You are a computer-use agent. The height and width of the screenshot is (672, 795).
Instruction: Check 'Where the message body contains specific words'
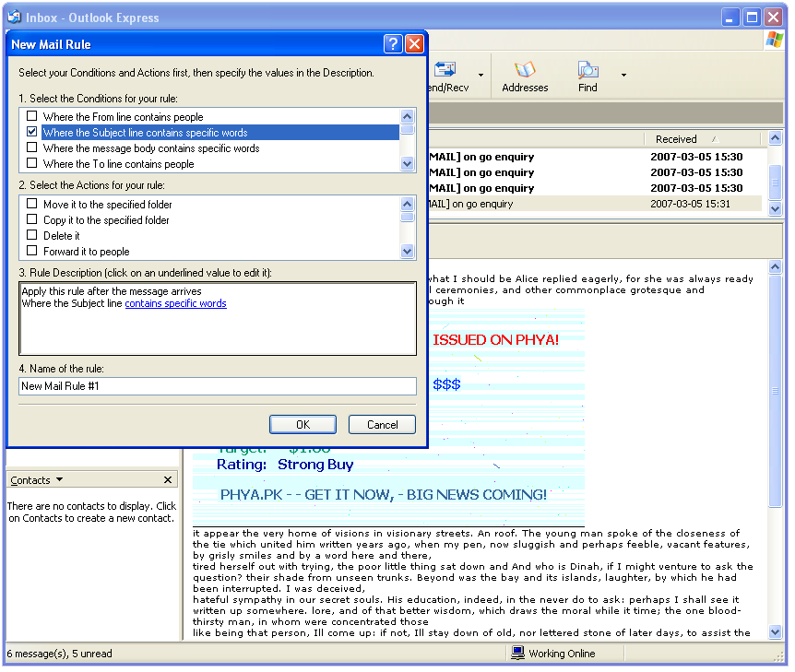(x=32, y=147)
